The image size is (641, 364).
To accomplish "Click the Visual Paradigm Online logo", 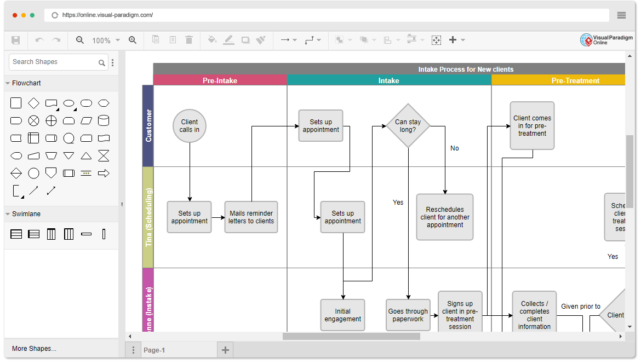I will [606, 39].
